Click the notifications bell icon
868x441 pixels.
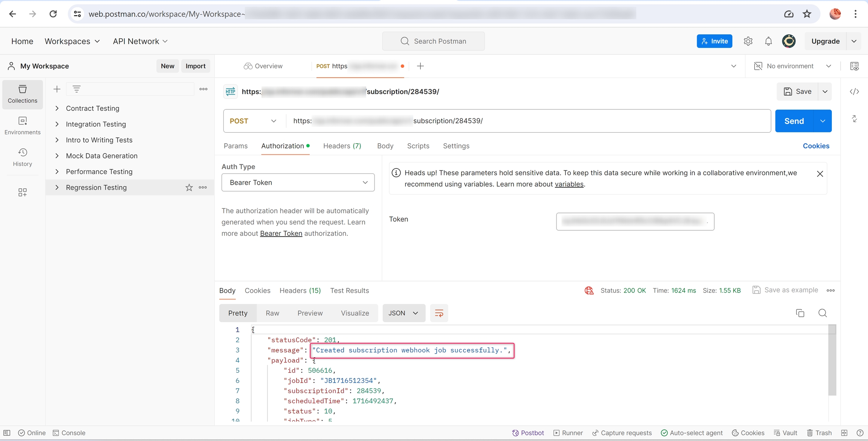(768, 41)
